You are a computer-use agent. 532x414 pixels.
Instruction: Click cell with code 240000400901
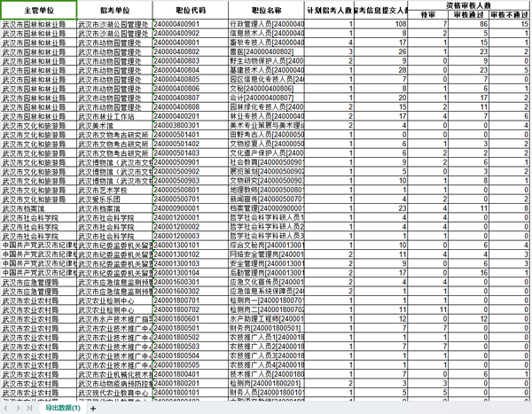[x=191, y=24]
